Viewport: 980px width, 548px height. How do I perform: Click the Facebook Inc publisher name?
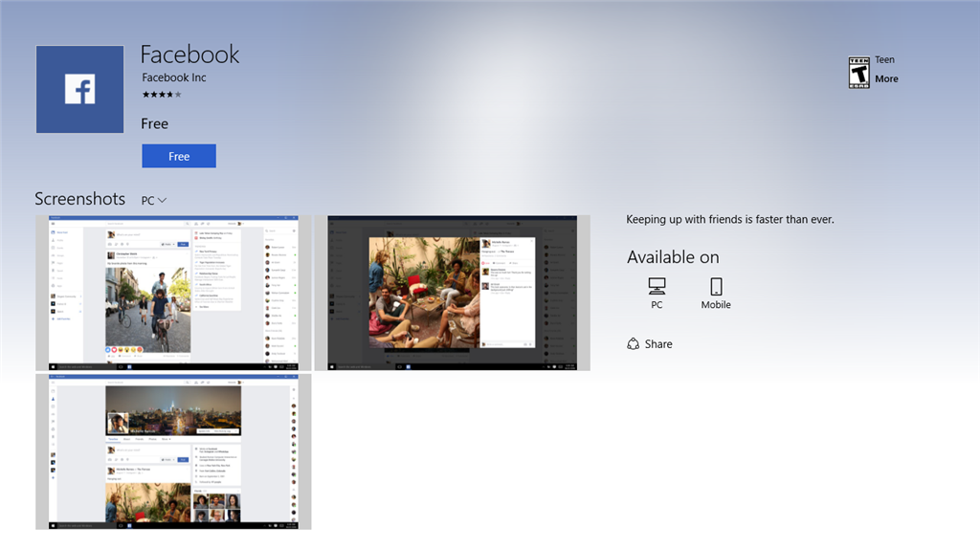click(174, 77)
